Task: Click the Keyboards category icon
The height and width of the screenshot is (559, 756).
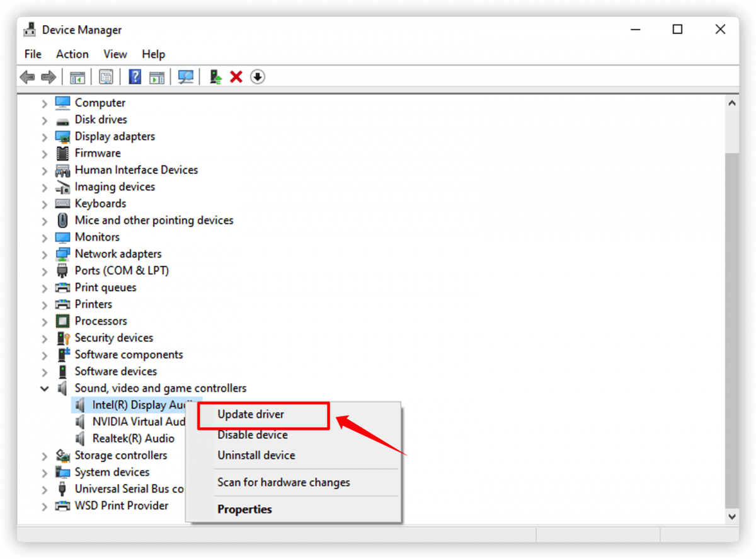Action: 62,204
